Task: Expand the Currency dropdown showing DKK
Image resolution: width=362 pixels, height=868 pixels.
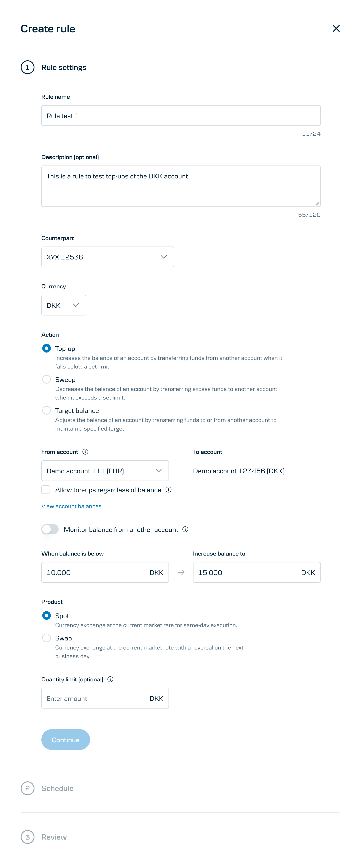Action: point(63,305)
